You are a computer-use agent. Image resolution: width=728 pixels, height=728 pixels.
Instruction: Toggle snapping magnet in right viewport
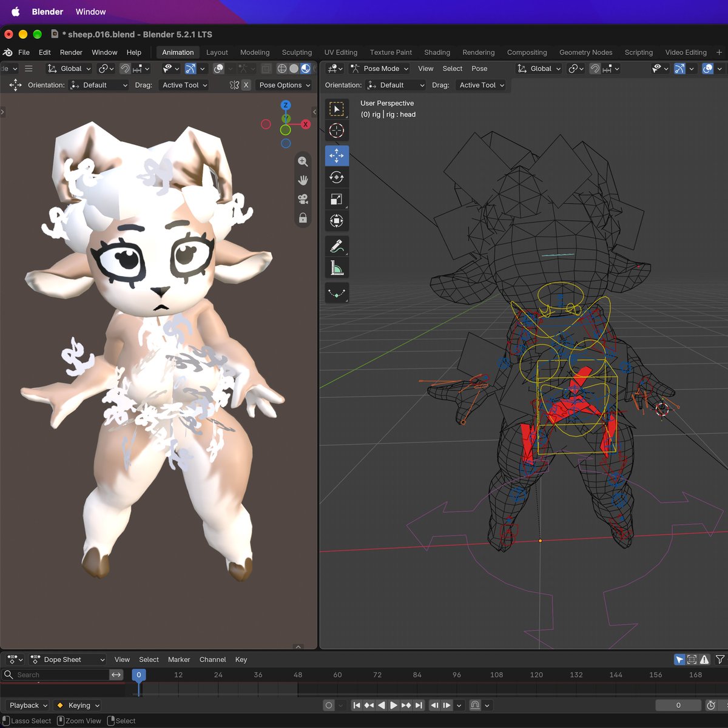point(595,69)
